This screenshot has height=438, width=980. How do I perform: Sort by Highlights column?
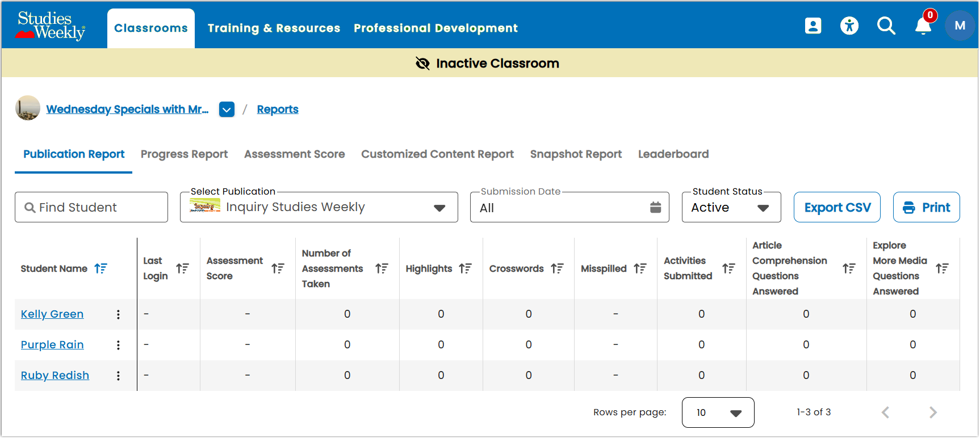click(x=465, y=268)
